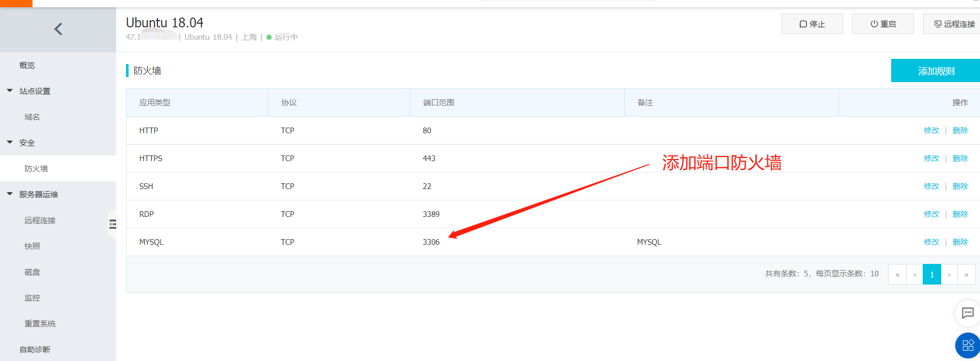This screenshot has height=361, width=980.
Task: Click the RDP application type cell
Action: 147,214
